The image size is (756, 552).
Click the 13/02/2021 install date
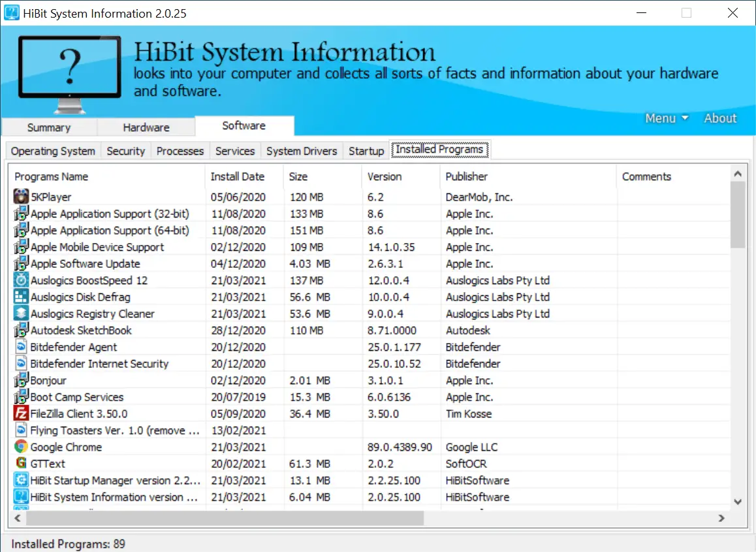(238, 430)
